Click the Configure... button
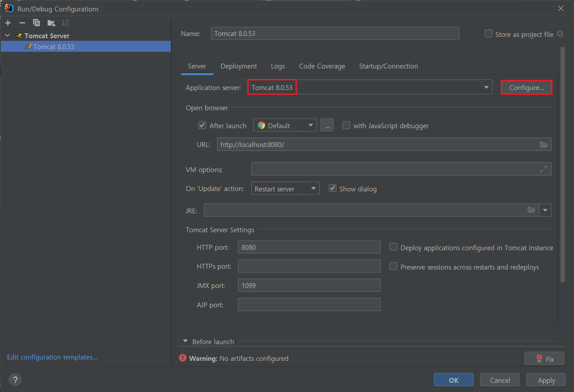The image size is (574, 392). pos(526,88)
